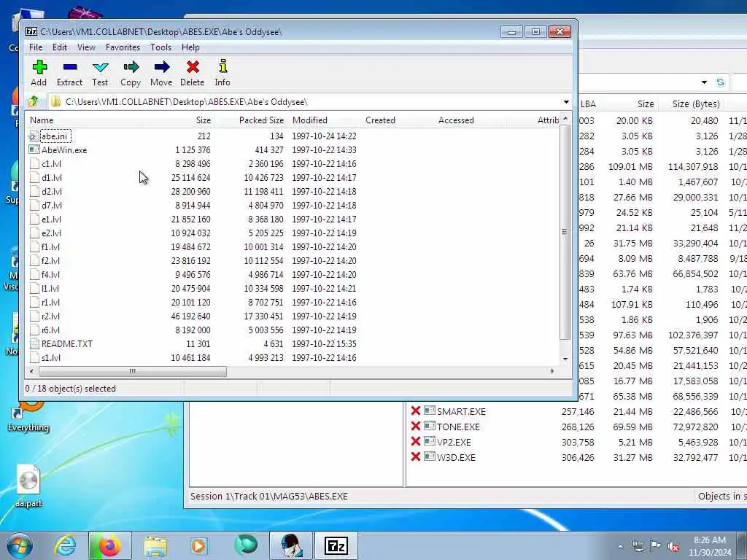The image size is (747, 560).
Task: Select the README.TXT file icon
Action: [x=34, y=343]
